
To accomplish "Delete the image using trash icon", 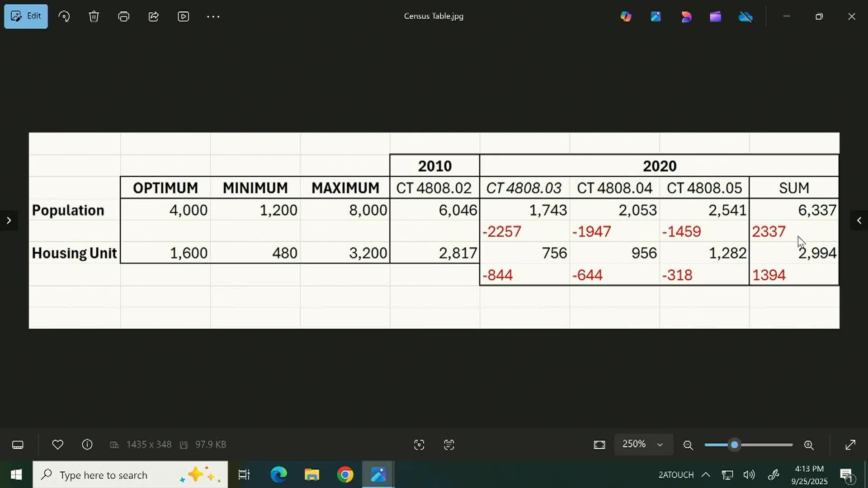I will point(94,17).
